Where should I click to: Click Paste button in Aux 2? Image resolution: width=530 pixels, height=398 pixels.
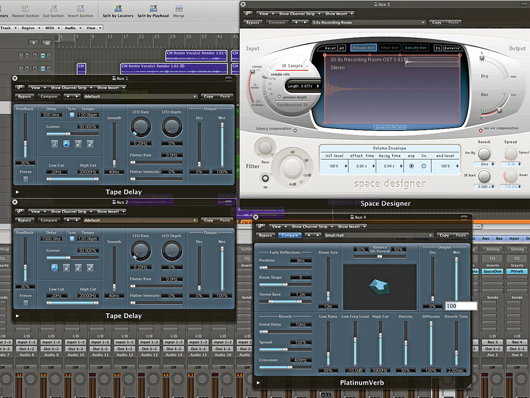224,220
